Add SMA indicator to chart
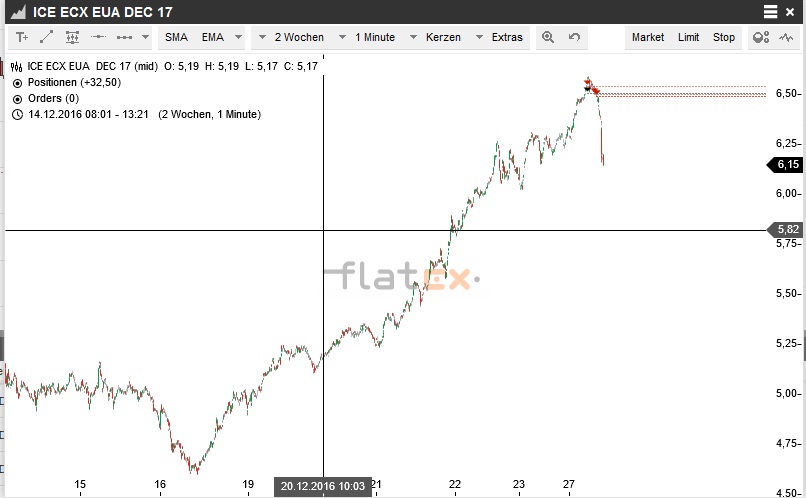The width and height of the screenshot is (806, 498). [x=176, y=38]
